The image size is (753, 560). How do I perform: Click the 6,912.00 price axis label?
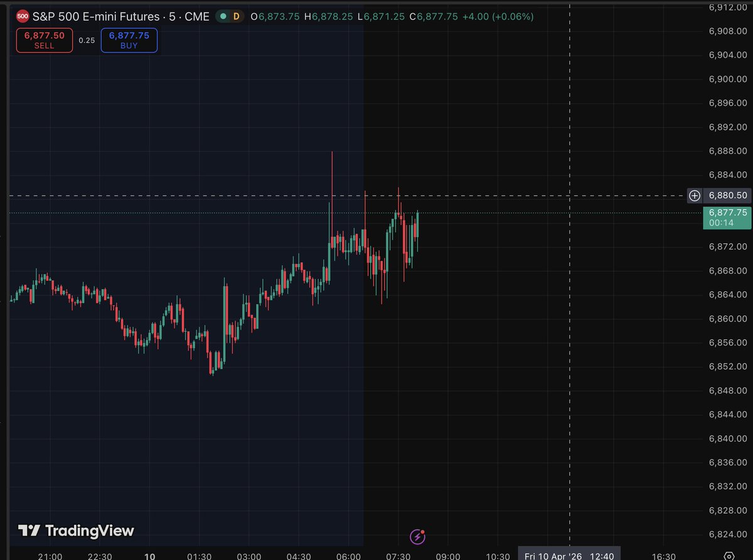pyautogui.click(x=728, y=8)
